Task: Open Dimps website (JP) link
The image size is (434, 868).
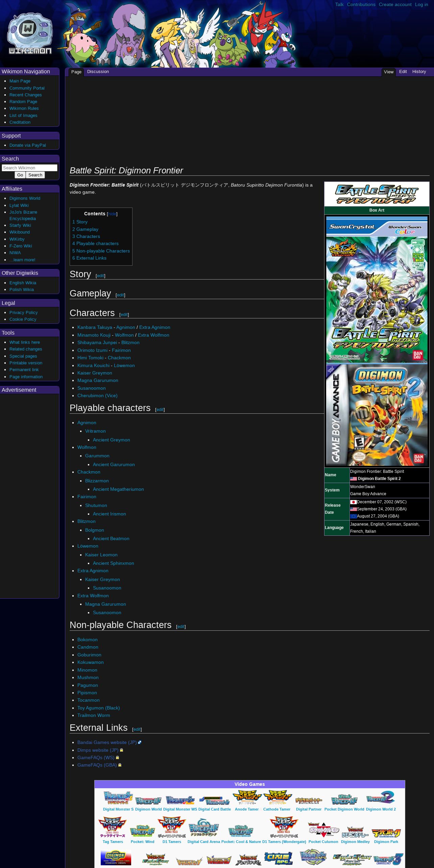Action: click(x=98, y=750)
